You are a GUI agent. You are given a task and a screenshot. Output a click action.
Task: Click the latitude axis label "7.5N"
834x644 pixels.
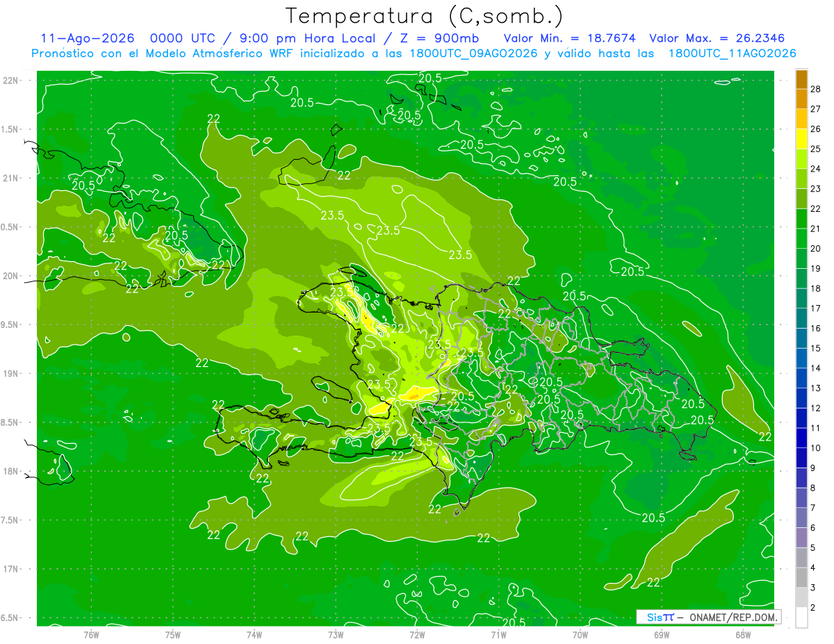(x=10, y=520)
